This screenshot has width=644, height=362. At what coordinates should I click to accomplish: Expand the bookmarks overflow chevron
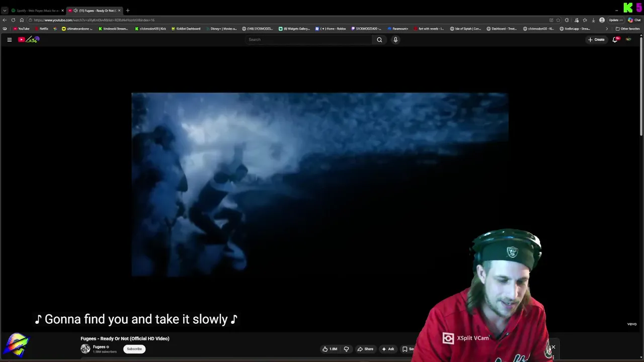click(607, 29)
